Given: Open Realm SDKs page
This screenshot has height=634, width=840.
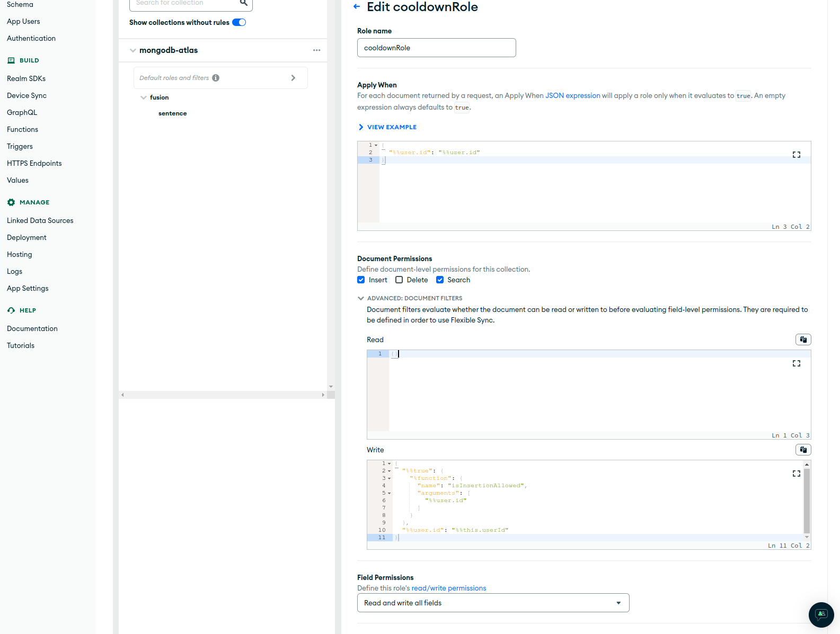Looking at the screenshot, I should tap(26, 78).
